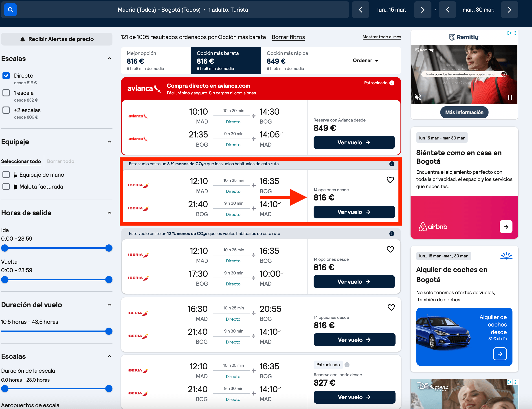
Task: Click the blue car rental ad image
Action: point(464,337)
